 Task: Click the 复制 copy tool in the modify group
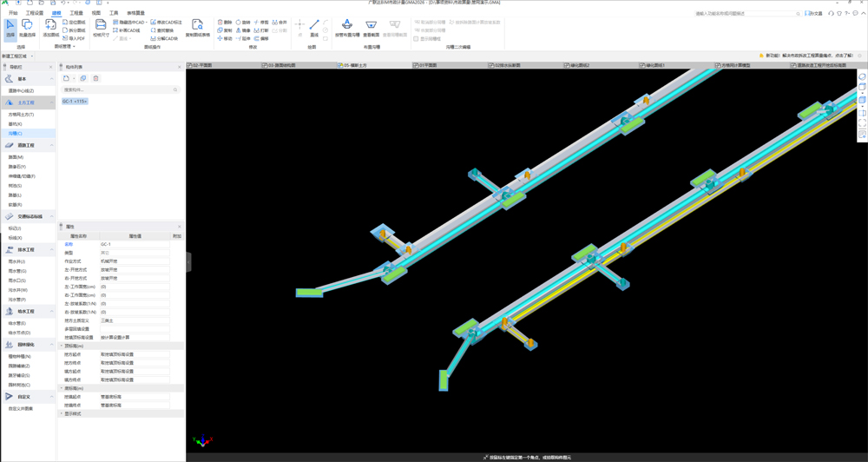coord(225,30)
